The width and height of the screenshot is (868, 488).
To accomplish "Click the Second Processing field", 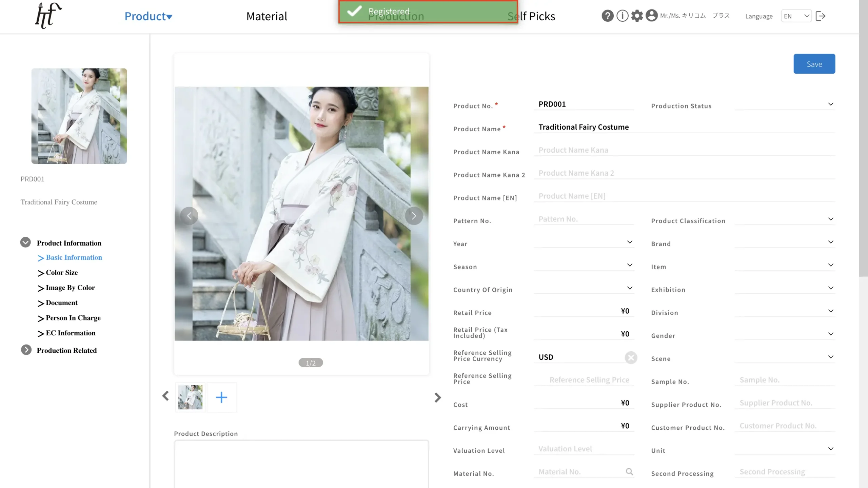I will tap(785, 472).
